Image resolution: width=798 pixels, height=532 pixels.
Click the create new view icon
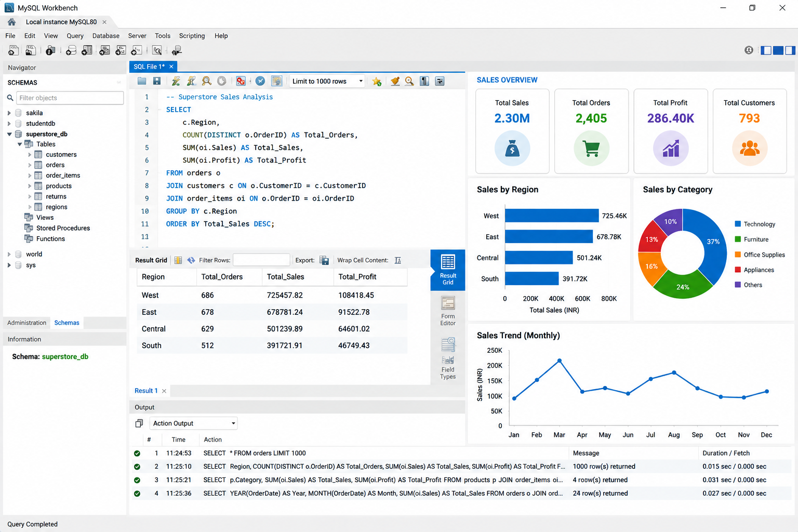tap(104, 50)
